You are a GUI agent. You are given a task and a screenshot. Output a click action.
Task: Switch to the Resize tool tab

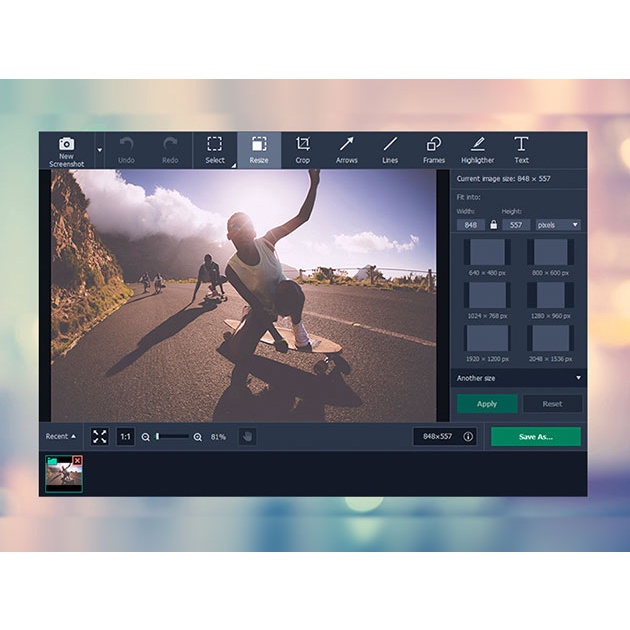click(x=259, y=149)
